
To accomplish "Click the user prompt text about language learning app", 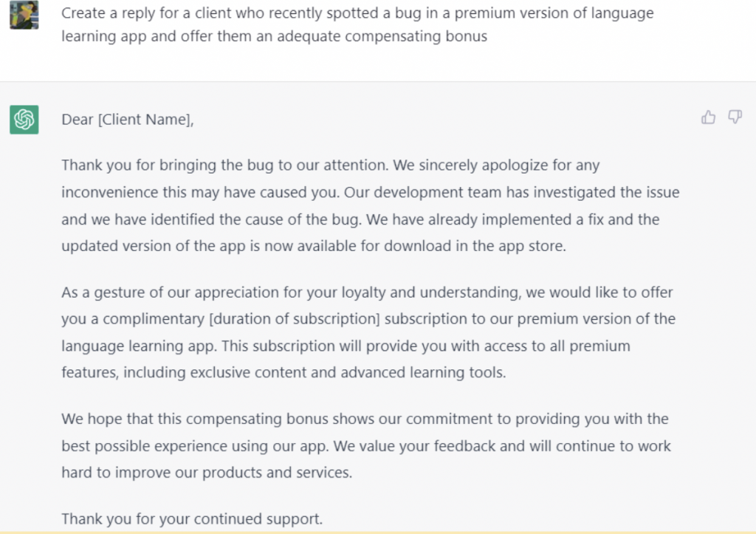I will (357, 24).
